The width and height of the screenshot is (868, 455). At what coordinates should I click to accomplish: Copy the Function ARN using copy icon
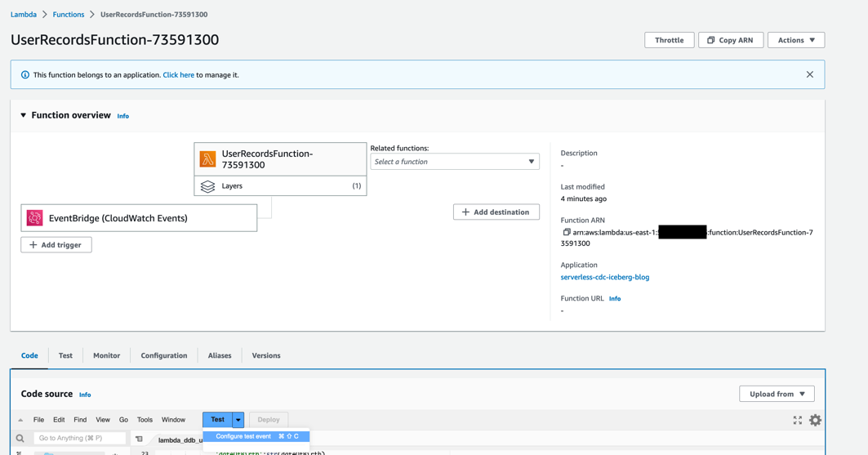[567, 233]
